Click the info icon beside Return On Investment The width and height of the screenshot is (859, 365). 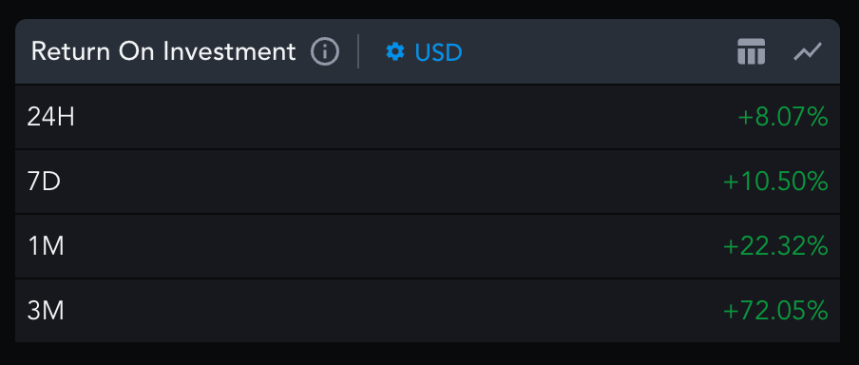coord(325,52)
